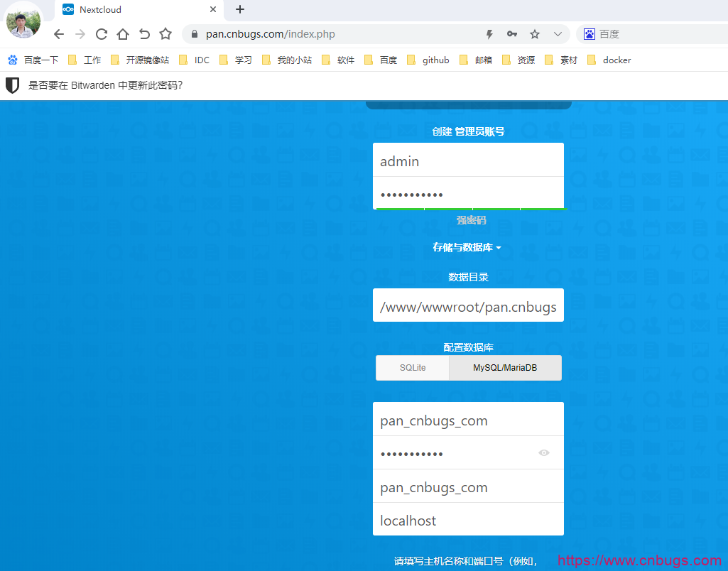
Task: Click the admin username field
Action: (x=468, y=161)
